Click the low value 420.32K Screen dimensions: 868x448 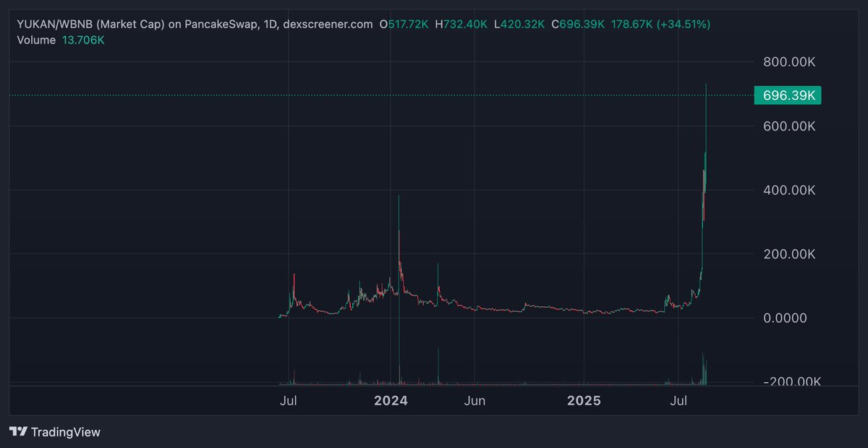(522, 24)
